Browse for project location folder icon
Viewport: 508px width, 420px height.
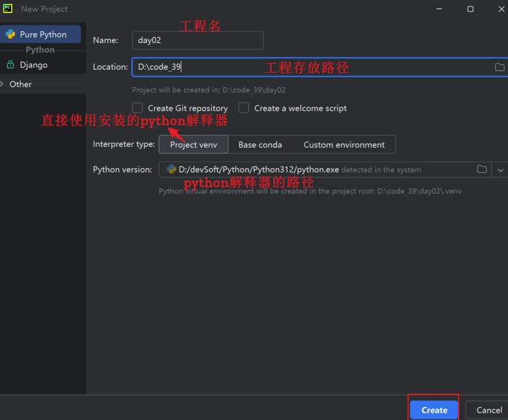tap(500, 67)
